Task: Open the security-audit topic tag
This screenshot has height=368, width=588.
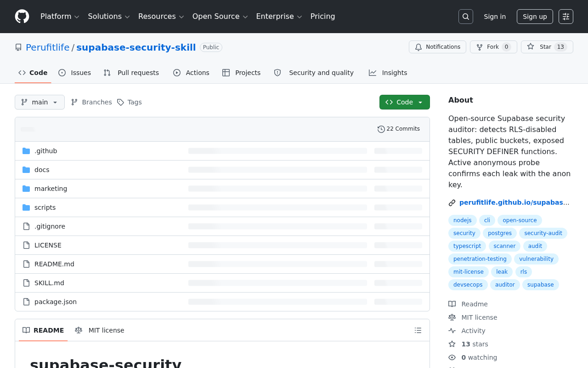Action: [x=543, y=233]
